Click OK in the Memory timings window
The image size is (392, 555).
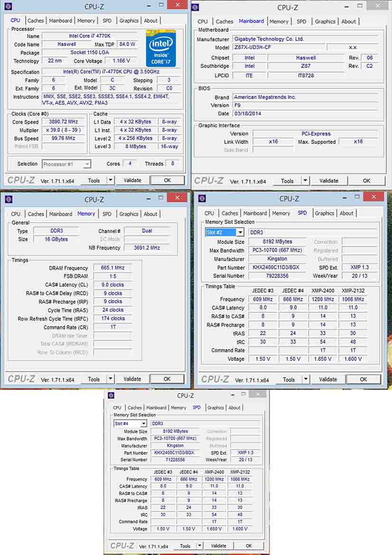[x=167, y=379]
